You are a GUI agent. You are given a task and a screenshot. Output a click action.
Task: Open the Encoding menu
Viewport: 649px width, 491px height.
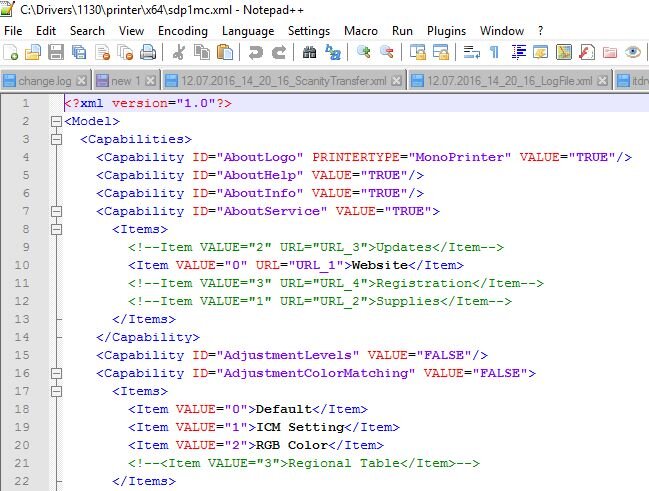(x=183, y=31)
